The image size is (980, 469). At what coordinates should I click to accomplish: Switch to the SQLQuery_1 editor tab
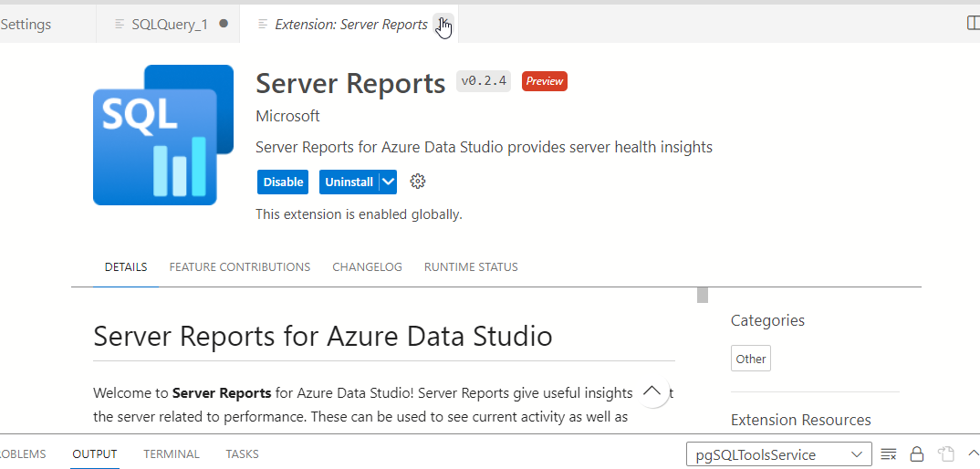point(169,25)
